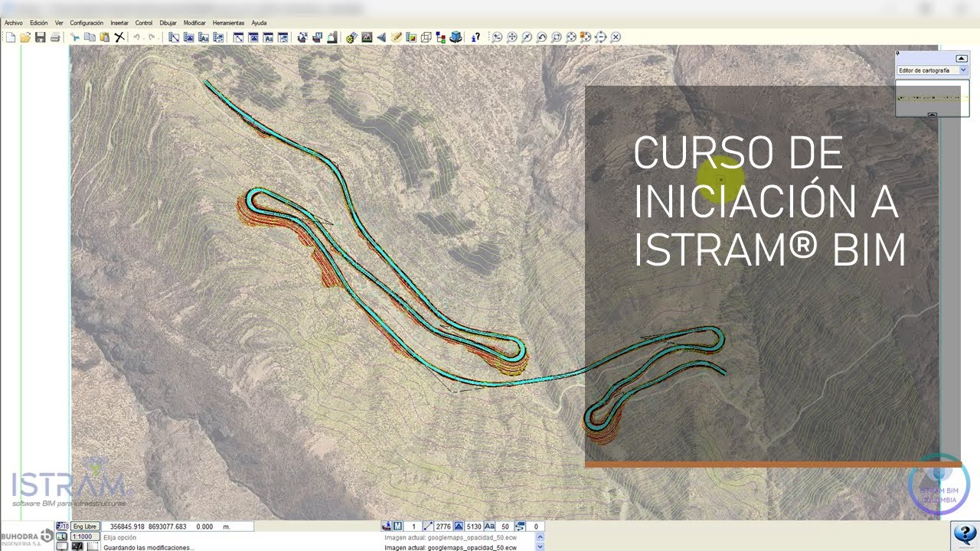Image resolution: width=980 pixels, height=551 pixels.
Task: Click the last zoom icon with X
Action: [x=616, y=37]
